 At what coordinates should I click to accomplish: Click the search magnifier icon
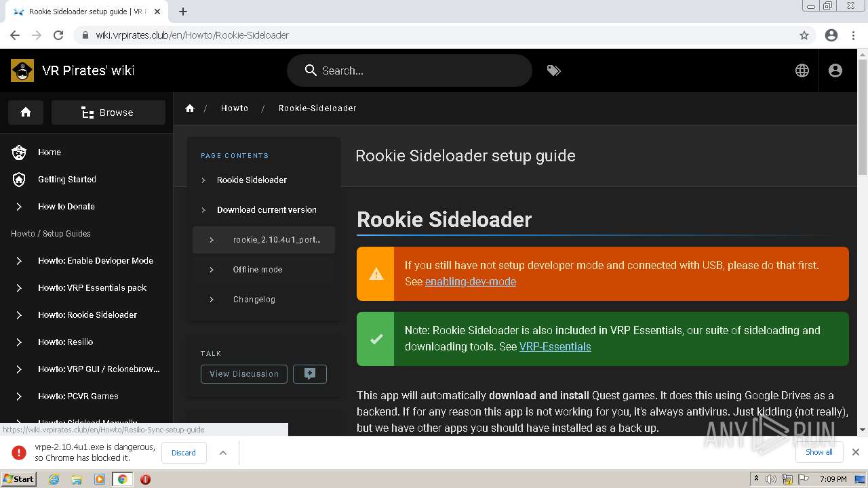tap(311, 70)
